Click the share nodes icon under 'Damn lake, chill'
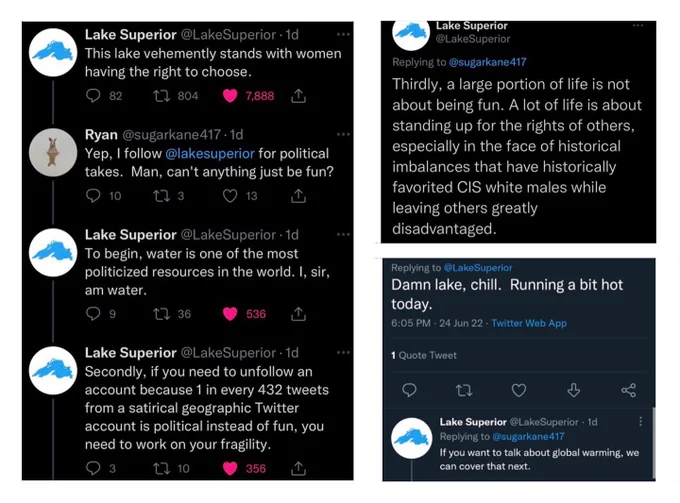This screenshot has height=503, width=680. coord(628,390)
